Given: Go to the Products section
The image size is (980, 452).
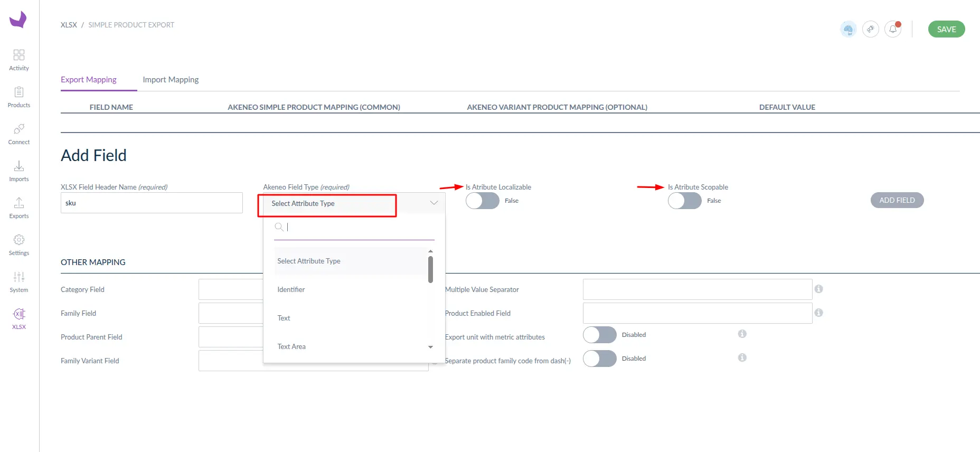Looking at the screenshot, I should point(19,97).
